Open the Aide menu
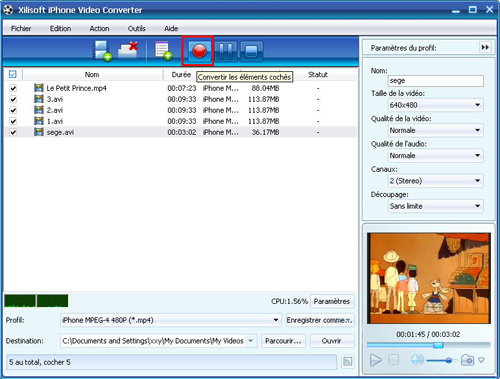500x379 pixels. 171,28
